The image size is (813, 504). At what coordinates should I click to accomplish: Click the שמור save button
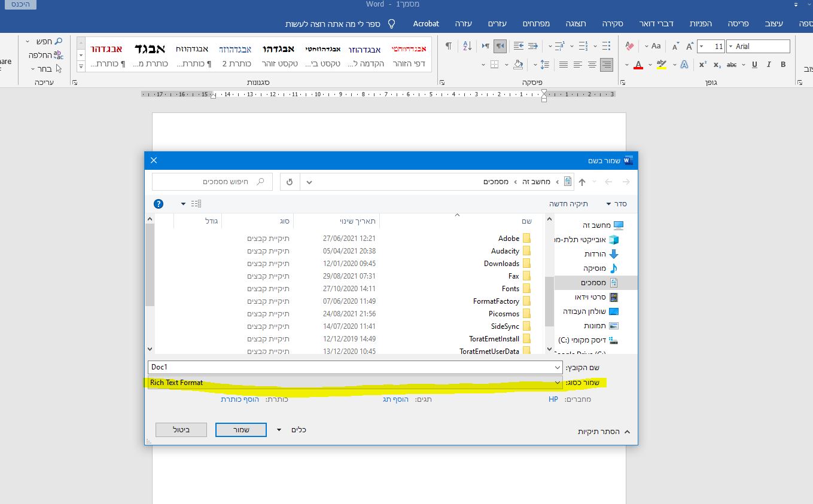[x=241, y=430]
